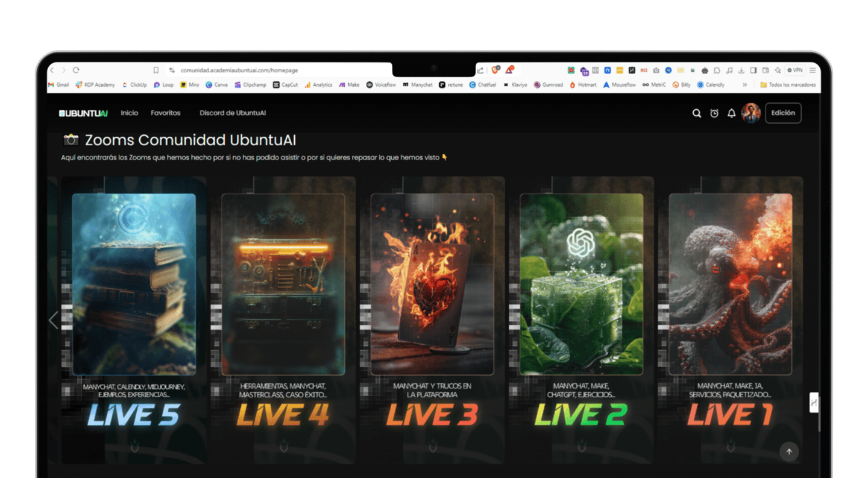Open the Clipchamp bookmark
Image resolution: width=868 pixels, height=478 pixels.
(250, 85)
